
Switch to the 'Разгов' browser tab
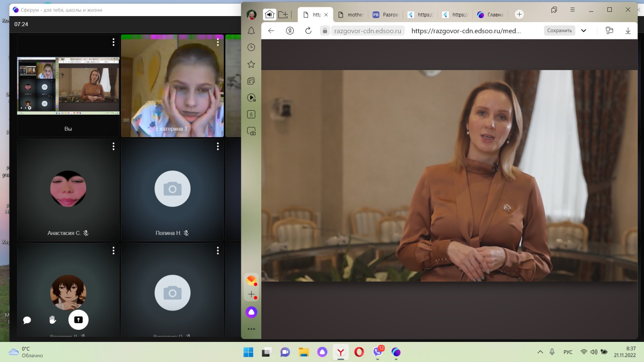pyautogui.click(x=385, y=14)
